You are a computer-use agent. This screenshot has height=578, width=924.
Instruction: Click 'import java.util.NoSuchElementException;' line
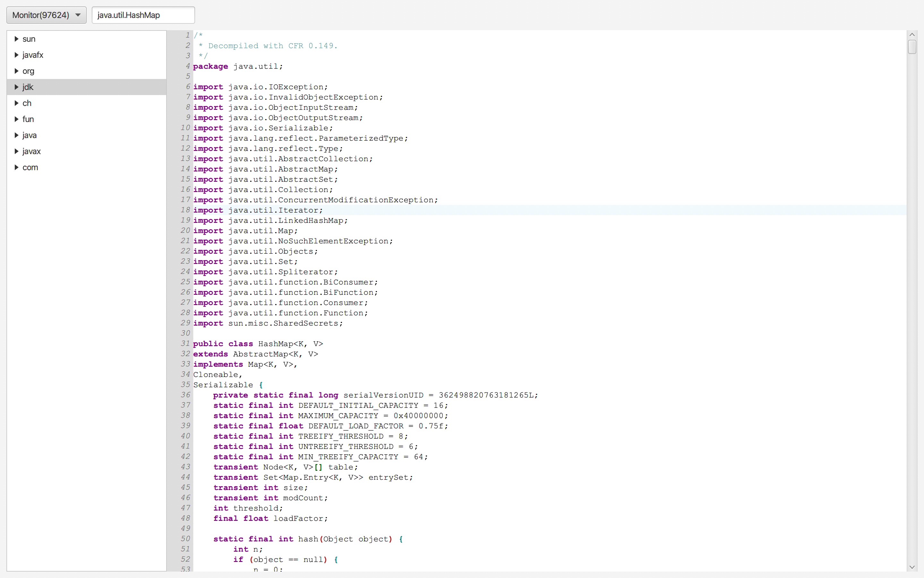click(293, 241)
